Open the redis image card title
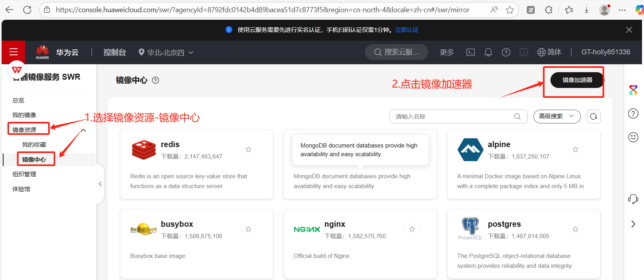Viewport: 644px width, 280px height. (x=170, y=144)
